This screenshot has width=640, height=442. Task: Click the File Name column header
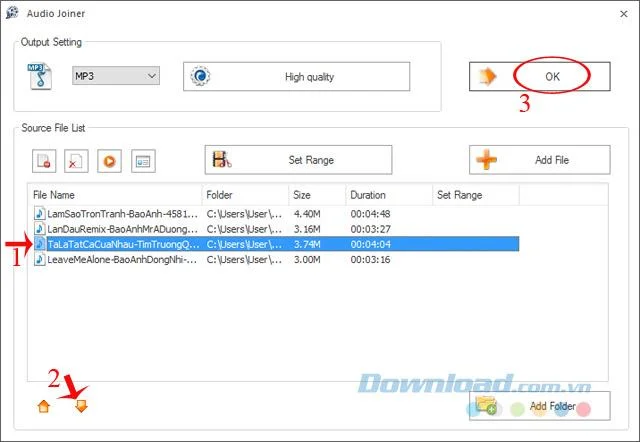(x=115, y=195)
